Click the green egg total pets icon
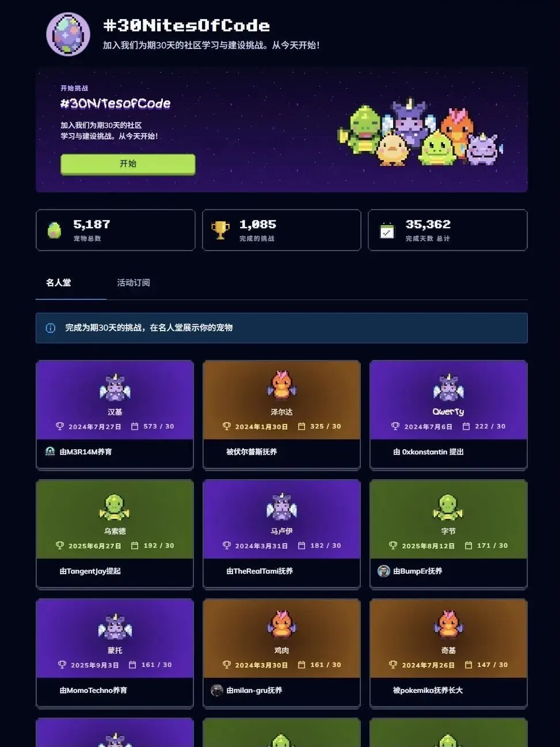 [54, 230]
